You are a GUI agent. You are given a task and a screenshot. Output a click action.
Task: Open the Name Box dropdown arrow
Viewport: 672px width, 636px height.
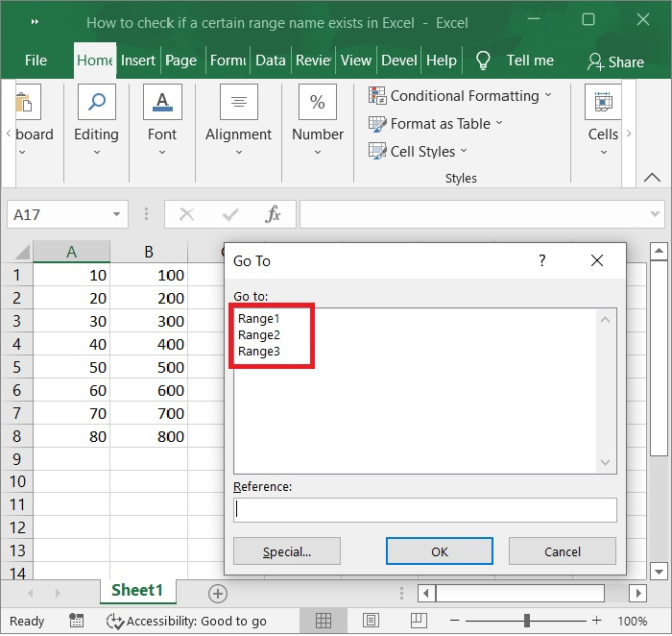point(116,214)
